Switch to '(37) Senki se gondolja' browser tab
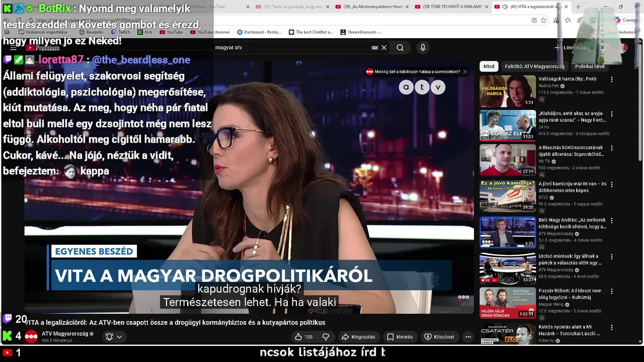The width and height of the screenshot is (644, 362). (x=292, y=7)
